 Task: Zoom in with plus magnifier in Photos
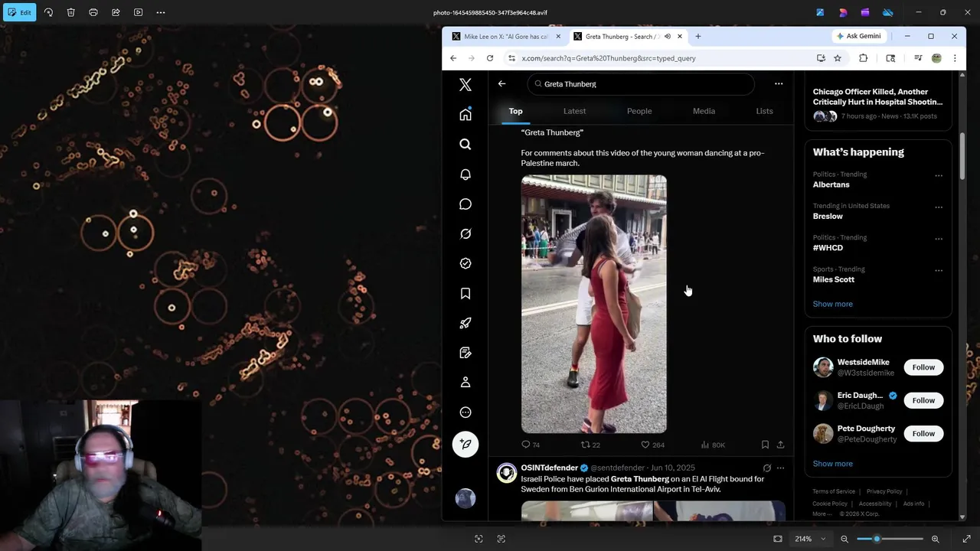[x=935, y=539]
